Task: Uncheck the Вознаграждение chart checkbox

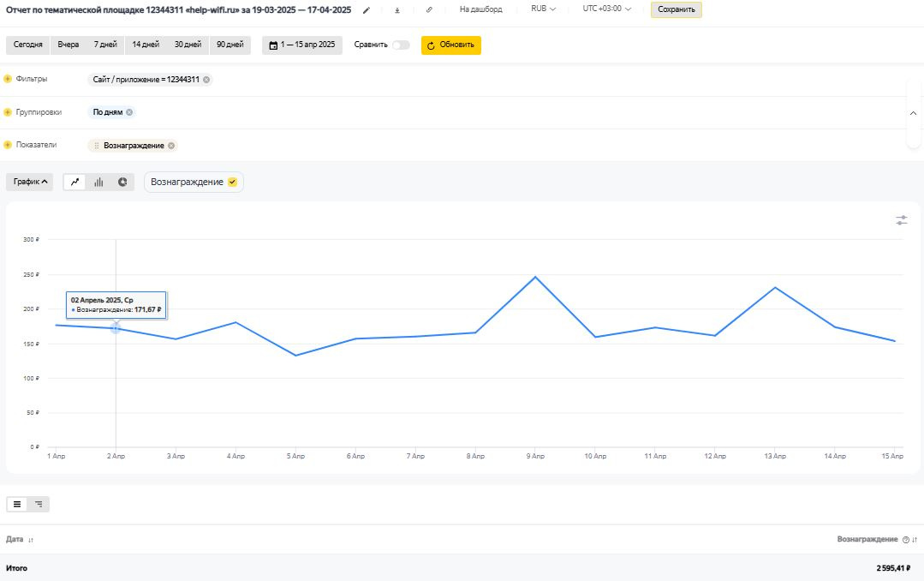Action: [x=232, y=182]
